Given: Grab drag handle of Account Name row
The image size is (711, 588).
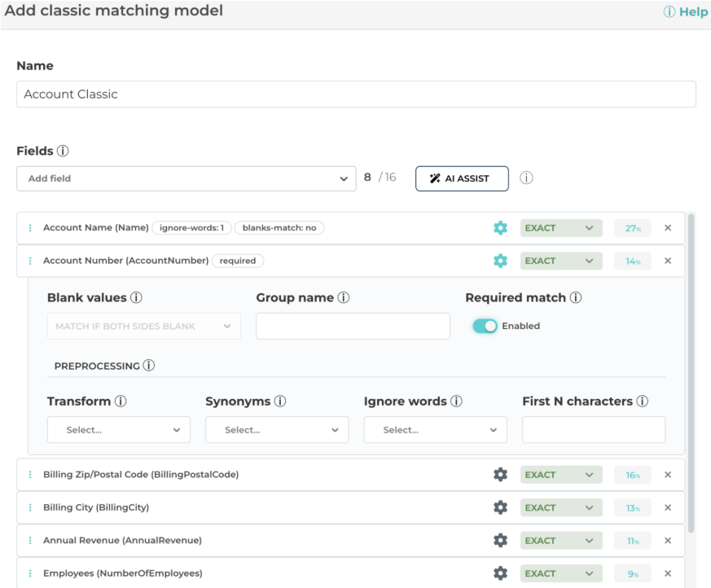Looking at the screenshot, I should pos(30,227).
